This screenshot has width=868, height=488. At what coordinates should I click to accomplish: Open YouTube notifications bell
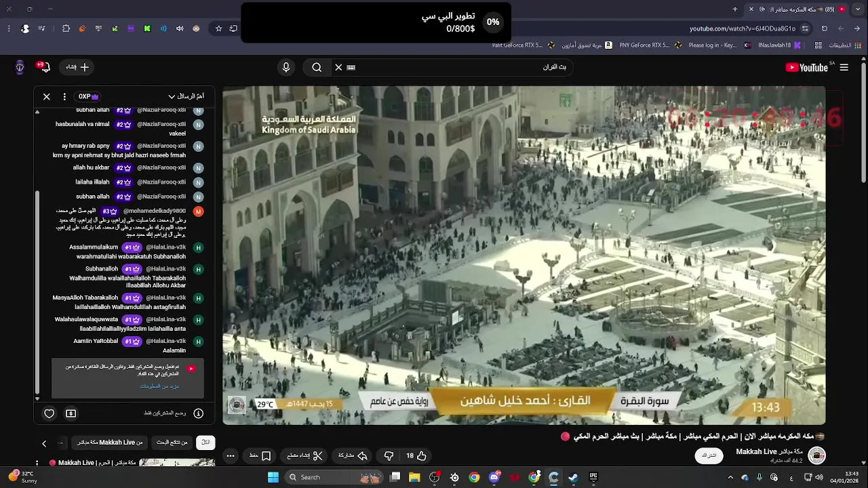(45, 67)
